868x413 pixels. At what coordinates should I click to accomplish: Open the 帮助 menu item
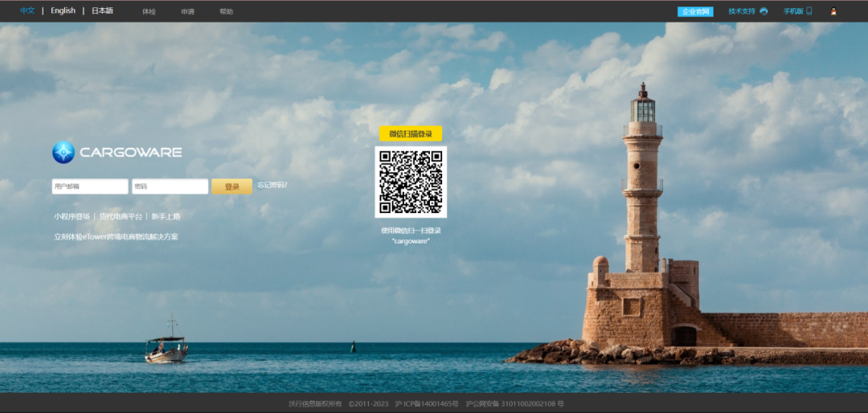coord(226,12)
